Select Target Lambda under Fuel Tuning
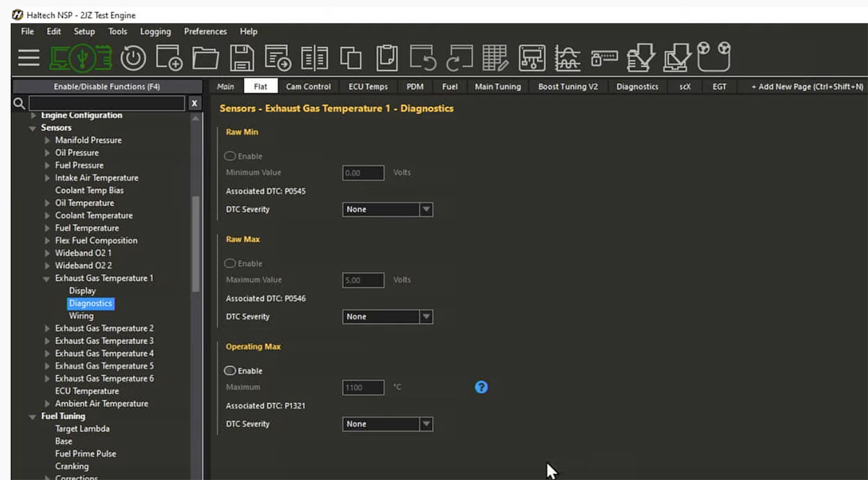Image resolution: width=868 pixels, height=480 pixels. 82,429
